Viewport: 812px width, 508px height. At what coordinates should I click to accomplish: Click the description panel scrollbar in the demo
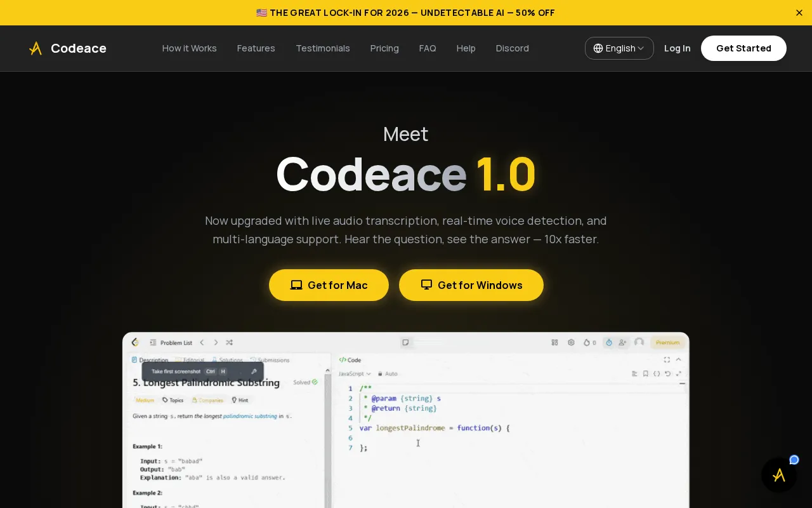tap(328, 438)
